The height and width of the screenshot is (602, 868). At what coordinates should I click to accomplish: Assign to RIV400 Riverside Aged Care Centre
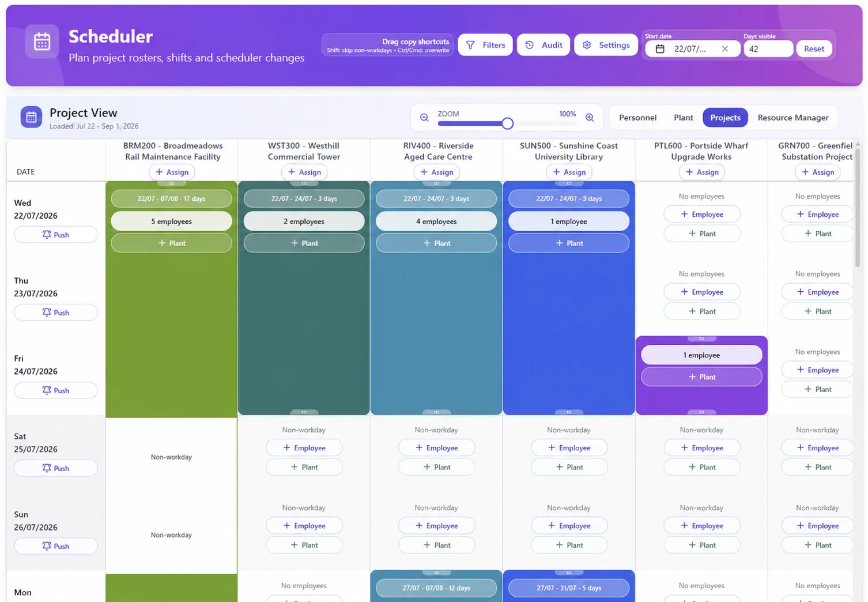click(x=437, y=172)
